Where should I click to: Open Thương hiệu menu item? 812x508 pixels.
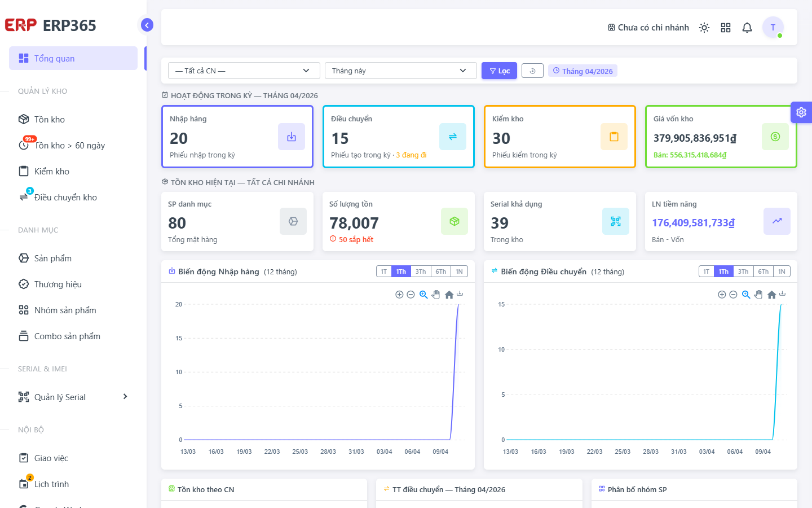pyautogui.click(x=73, y=284)
